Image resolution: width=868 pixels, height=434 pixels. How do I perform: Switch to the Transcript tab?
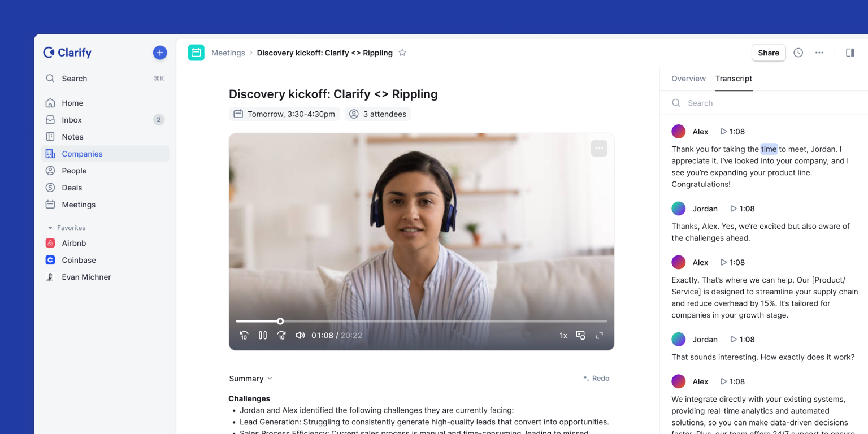tap(734, 79)
